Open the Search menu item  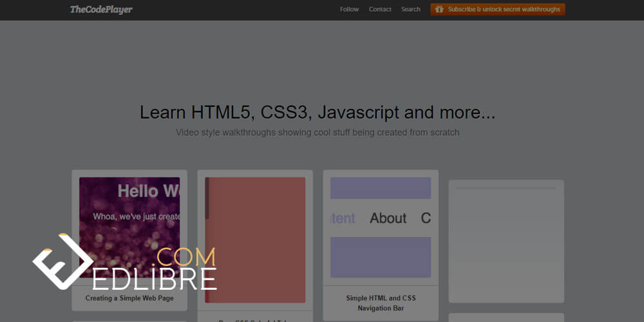[411, 10]
